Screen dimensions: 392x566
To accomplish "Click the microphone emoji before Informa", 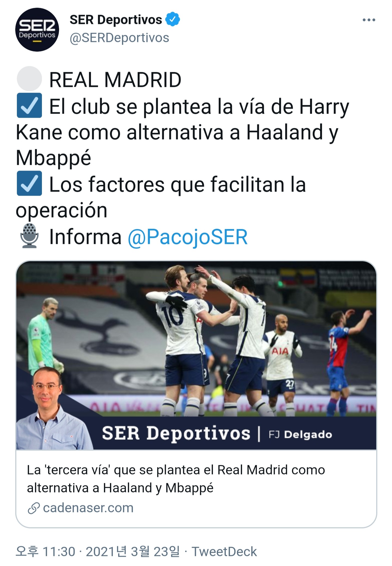I will click(x=29, y=235).
